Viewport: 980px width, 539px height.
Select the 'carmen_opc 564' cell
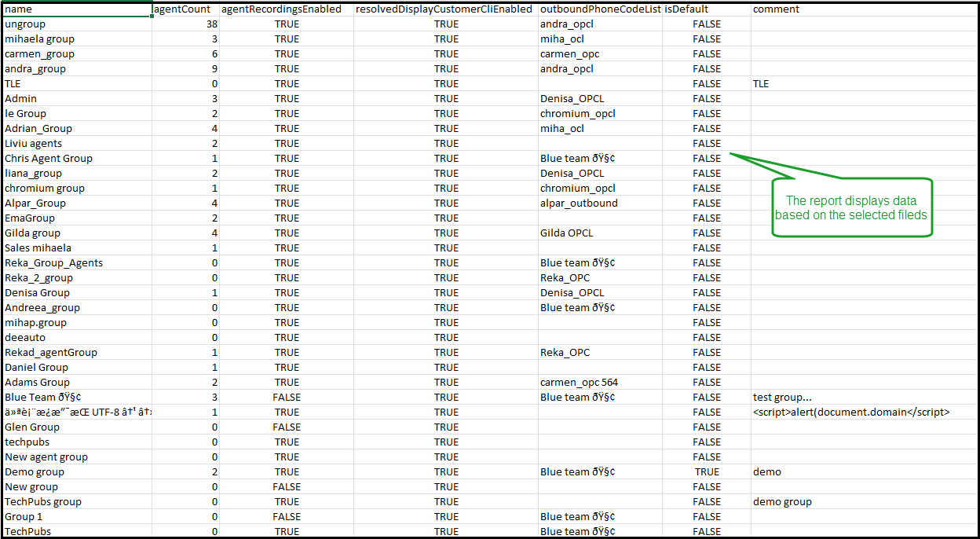point(600,383)
